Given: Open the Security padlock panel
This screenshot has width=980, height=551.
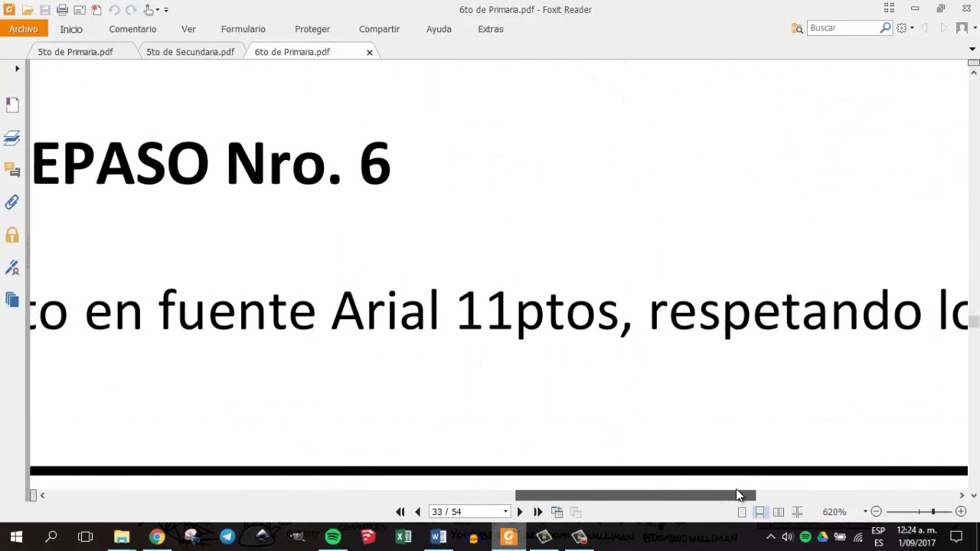Looking at the screenshot, I should [x=12, y=235].
